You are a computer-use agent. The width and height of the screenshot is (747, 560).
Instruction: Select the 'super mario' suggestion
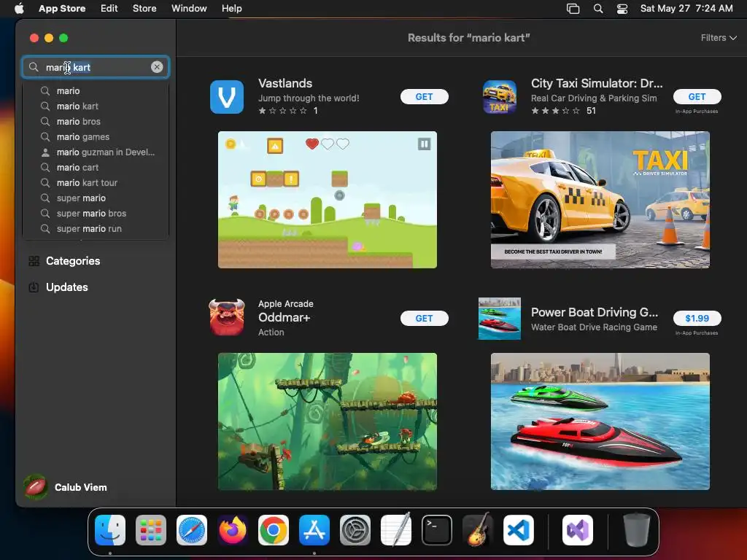tap(96, 198)
